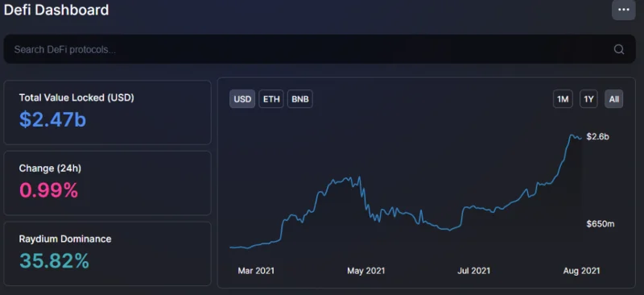Image resolution: width=644 pixels, height=295 pixels.
Task: Focus the Search DeFi protocols field
Action: [320, 49]
